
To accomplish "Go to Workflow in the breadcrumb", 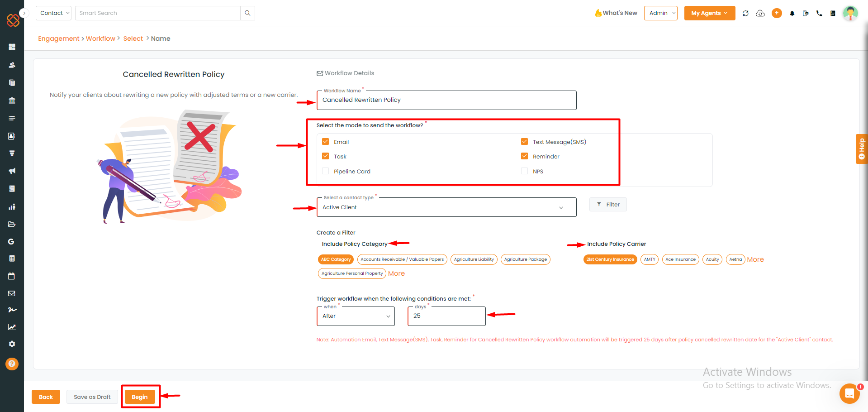I will coord(100,38).
